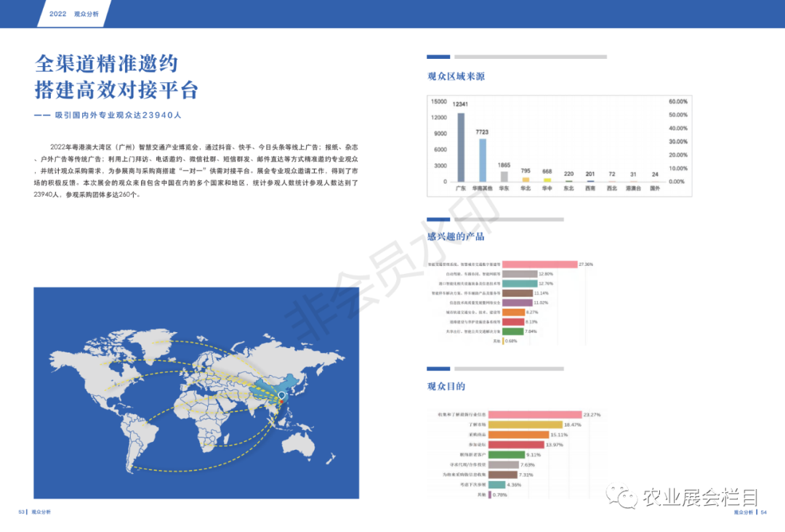Viewport: 785px width, 532px height.
Task: Click the '感兴趣的产品' section title
Action: [456, 236]
